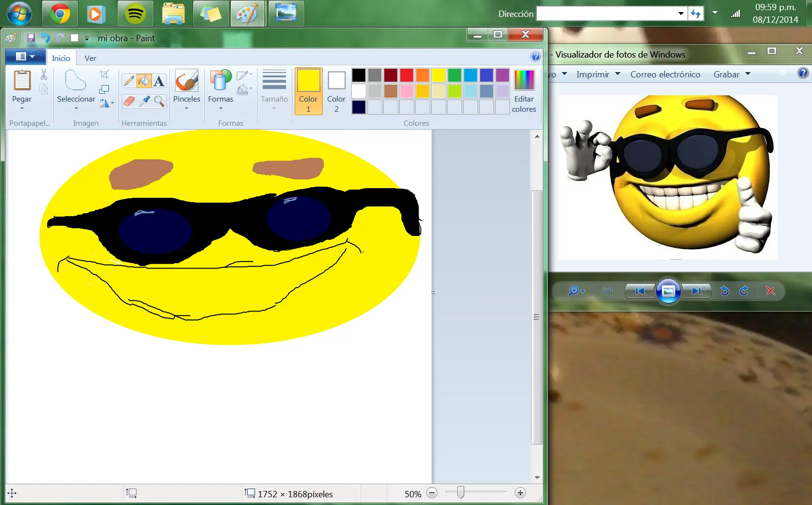Pick the black color swatch
The width and height of the screenshot is (812, 505).
tap(359, 75)
